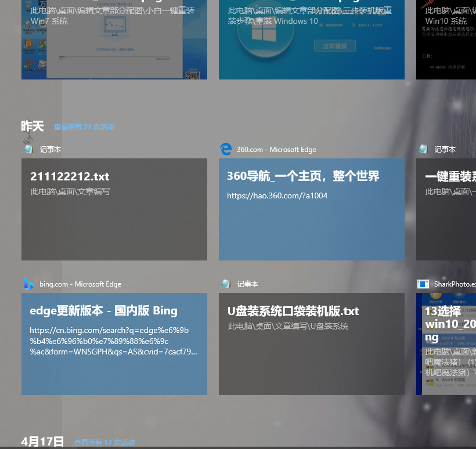
Task: Click the Notepad icon above the 211122212.txt card
Action: [28, 149]
